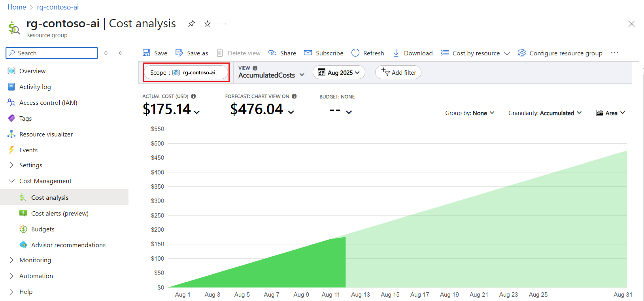Viewport: 644px width, 301px height.
Task: Click the Refresh icon
Action: (x=355, y=53)
